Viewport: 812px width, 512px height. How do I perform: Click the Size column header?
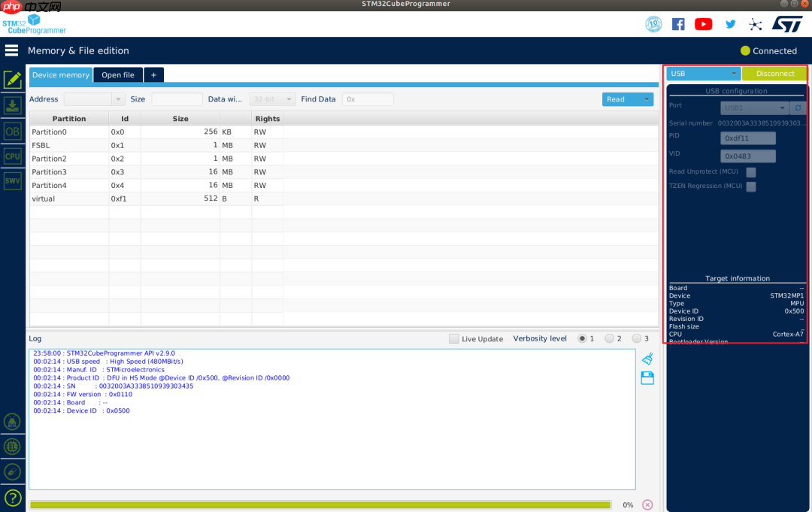coord(180,119)
